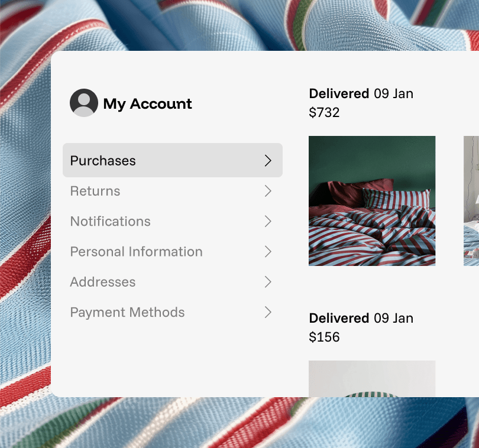Open the striped bedding product image
Screen dimensions: 479x448
click(x=372, y=201)
